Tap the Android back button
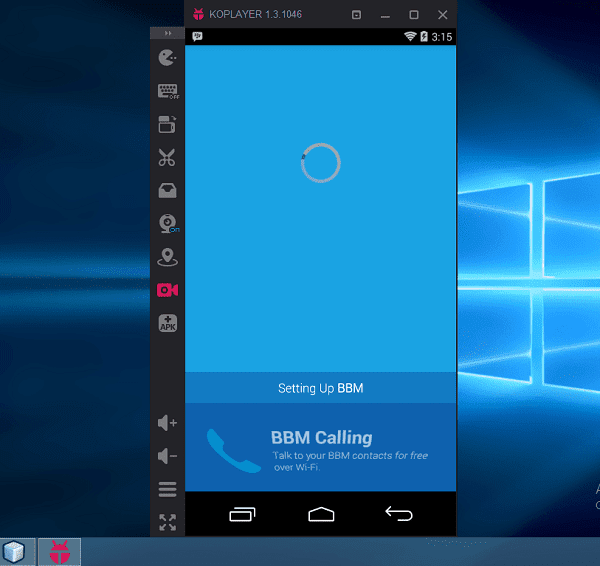Viewport: 600px width, 566px height. 399,514
